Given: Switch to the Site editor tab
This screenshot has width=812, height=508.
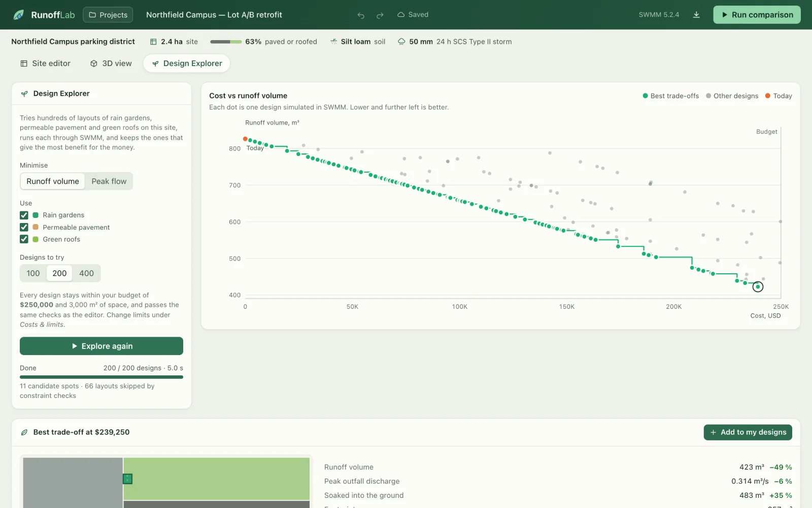Looking at the screenshot, I should click(x=45, y=63).
